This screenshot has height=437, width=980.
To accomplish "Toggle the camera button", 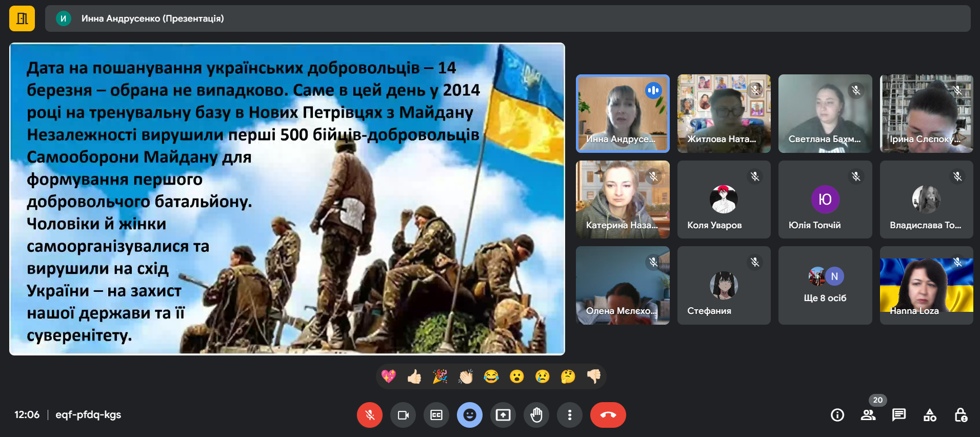I will [x=403, y=415].
